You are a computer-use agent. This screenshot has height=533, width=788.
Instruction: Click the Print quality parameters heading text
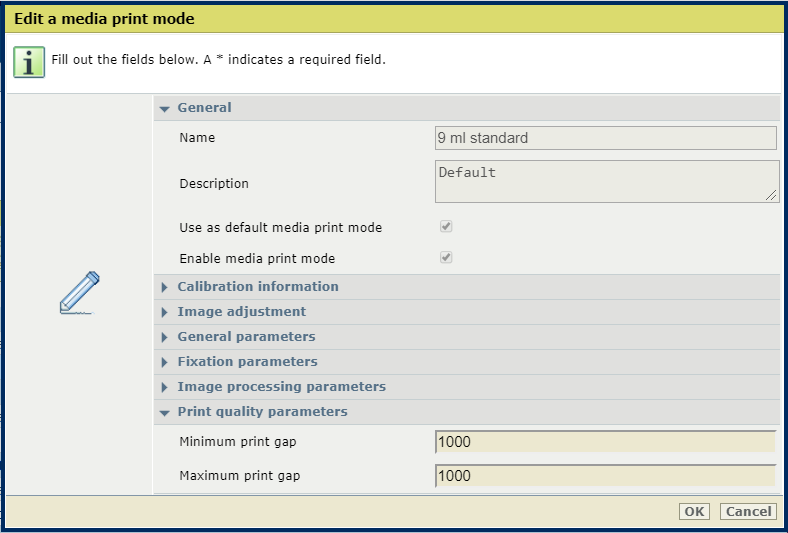pyautogui.click(x=262, y=411)
